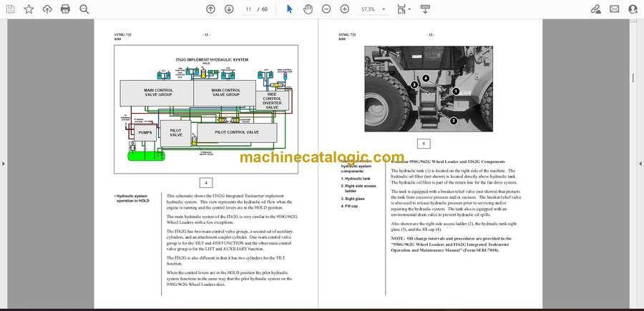Click the read mode scrolling icon
This screenshot has width=644, height=311.
pos(425,9)
